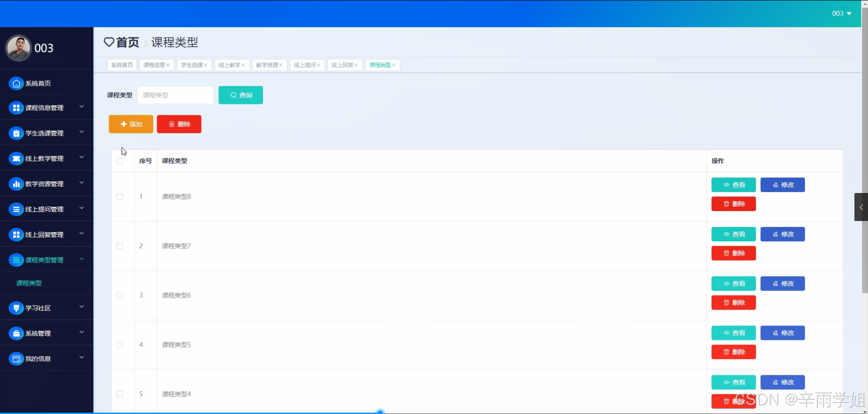
Task: Close the active 课程类型 tab
Action: [394, 65]
